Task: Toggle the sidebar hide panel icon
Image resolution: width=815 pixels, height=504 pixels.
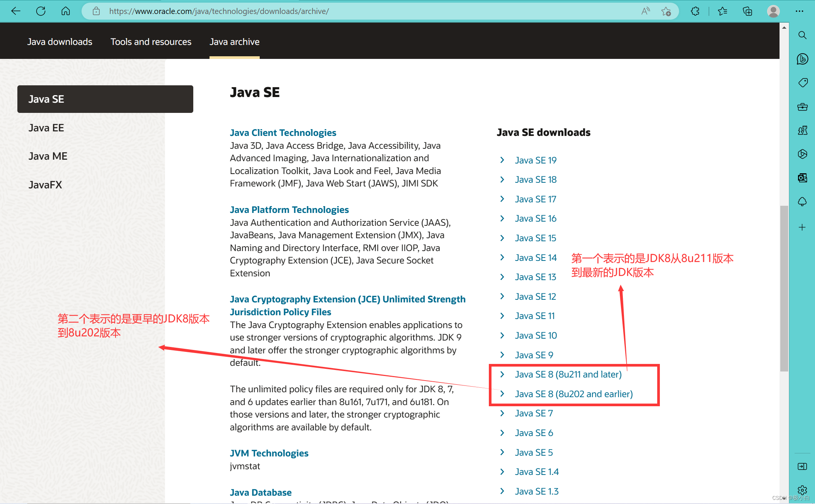Action: tap(802, 467)
